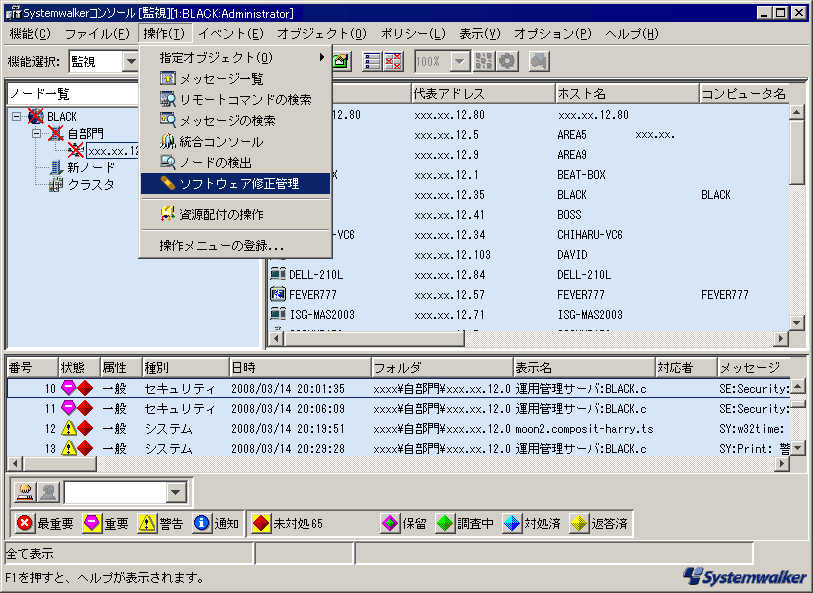Select host BEAT-BOX in node list
This screenshot has height=593, width=813.
pyautogui.click(x=581, y=175)
